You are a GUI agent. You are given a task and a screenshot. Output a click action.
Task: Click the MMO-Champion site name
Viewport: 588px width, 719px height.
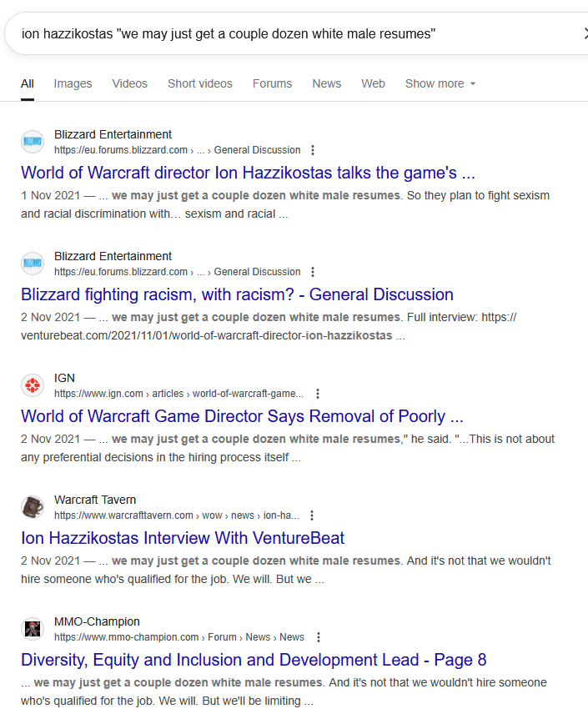click(97, 621)
